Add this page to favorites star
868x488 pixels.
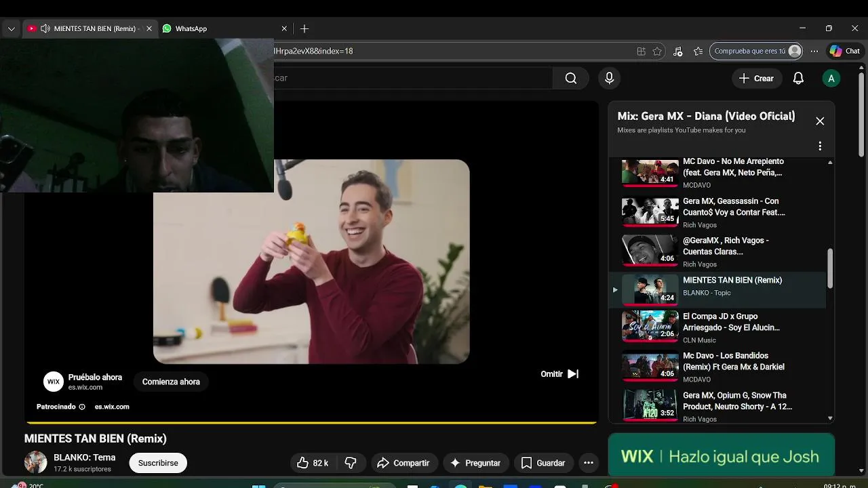(x=657, y=51)
